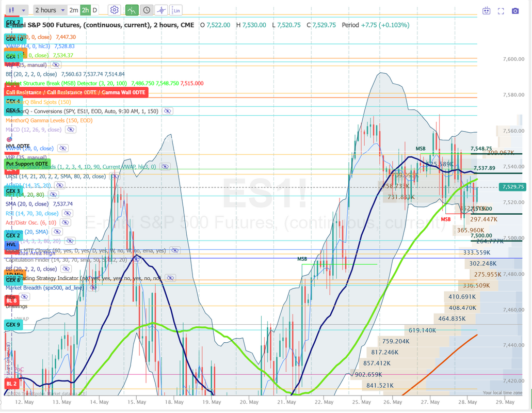Click the Drawings legend label

(17, 306)
